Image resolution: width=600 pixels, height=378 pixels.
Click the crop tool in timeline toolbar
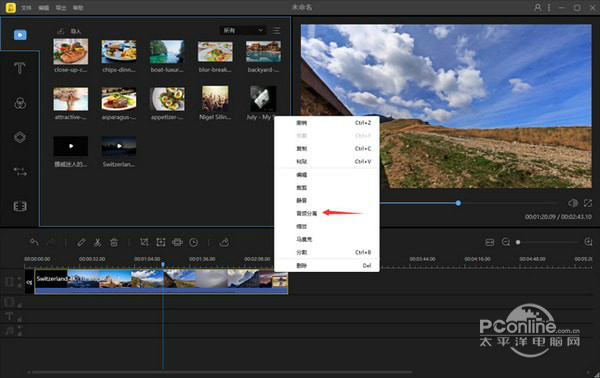[x=144, y=242]
